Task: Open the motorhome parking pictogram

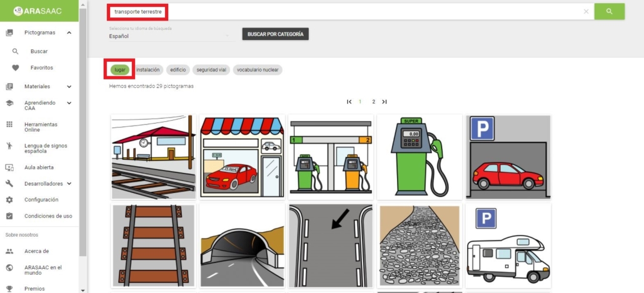Action: 508,246
